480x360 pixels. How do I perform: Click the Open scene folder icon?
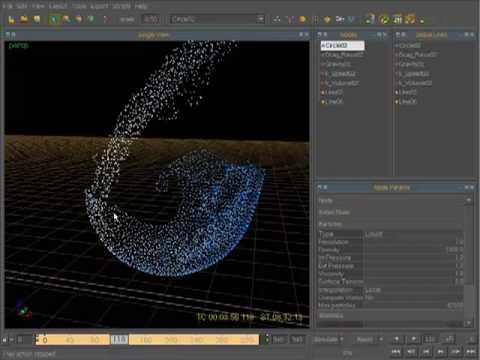[24, 20]
